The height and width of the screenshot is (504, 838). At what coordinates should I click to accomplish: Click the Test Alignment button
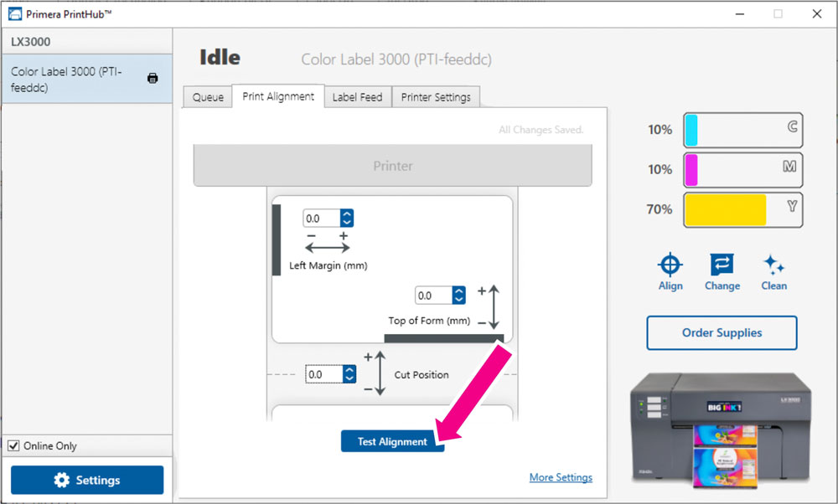(x=392, y=441)
